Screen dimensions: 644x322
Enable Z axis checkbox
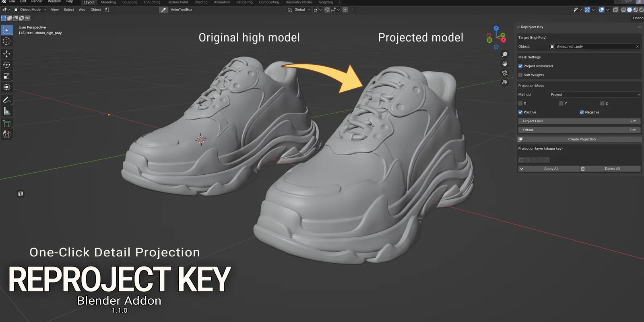[x=602, y=103]
